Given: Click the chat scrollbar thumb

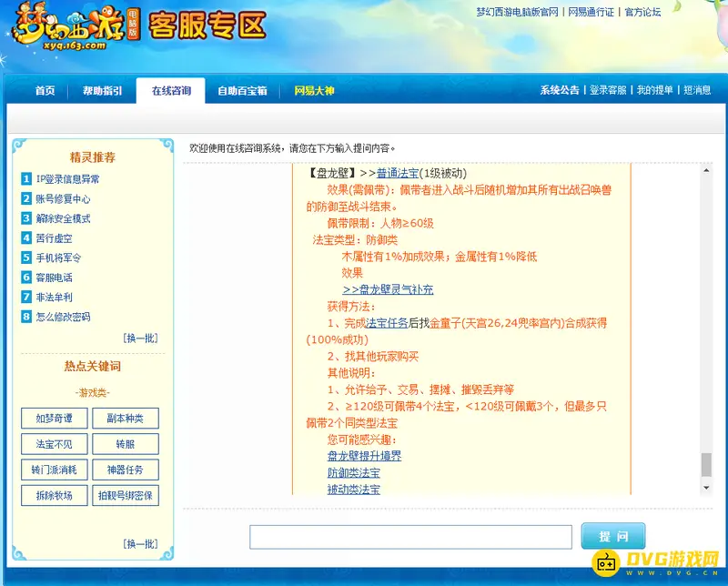Looking at the screenshot, I should [706, 465].
